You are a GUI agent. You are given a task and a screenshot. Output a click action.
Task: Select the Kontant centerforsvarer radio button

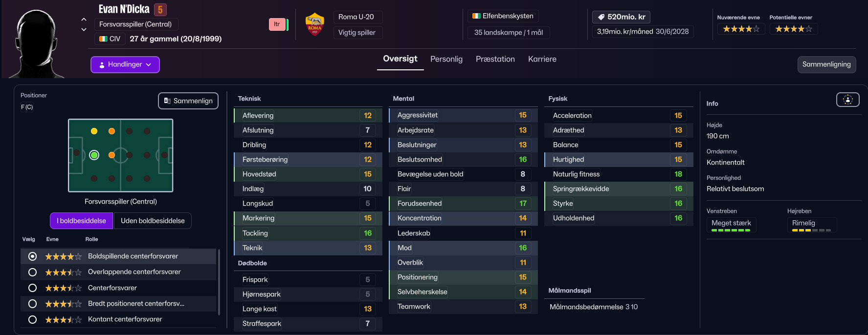[x=33, y=319]
